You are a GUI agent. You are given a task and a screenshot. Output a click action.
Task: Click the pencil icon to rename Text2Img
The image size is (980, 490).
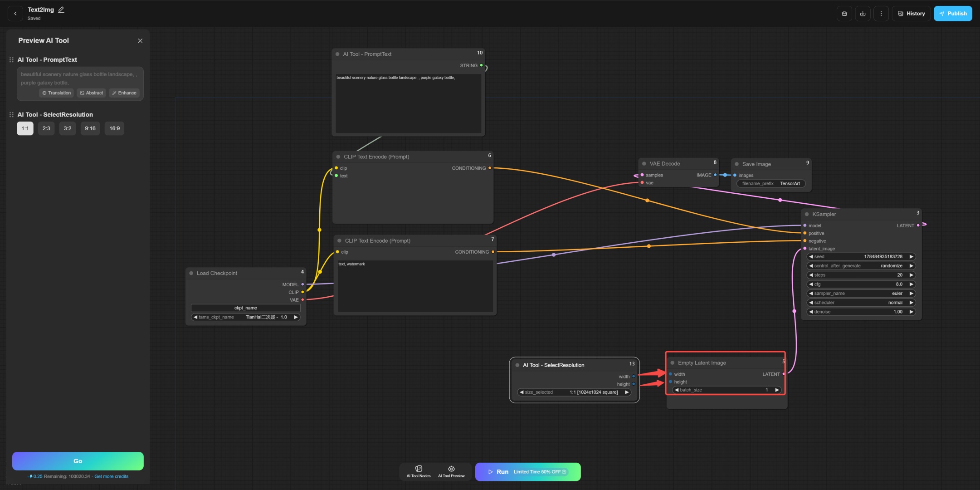point(61,10)
